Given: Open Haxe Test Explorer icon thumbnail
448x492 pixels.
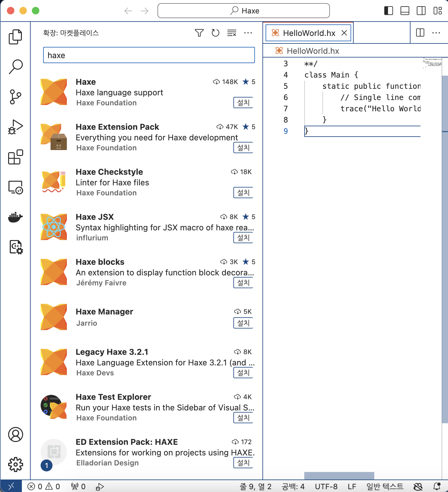Looking at the screenshot, I should pos(54,407).
